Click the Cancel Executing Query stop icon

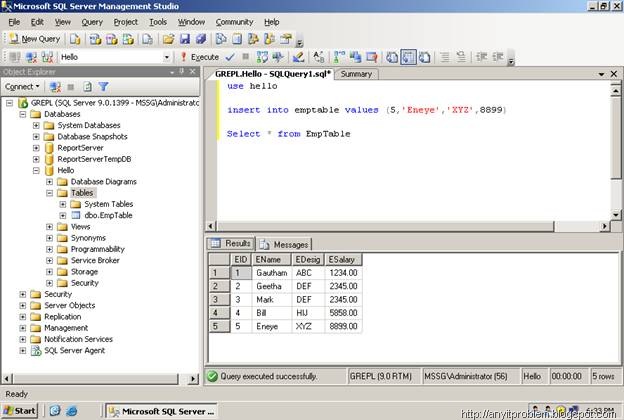[x=246, y=57]
